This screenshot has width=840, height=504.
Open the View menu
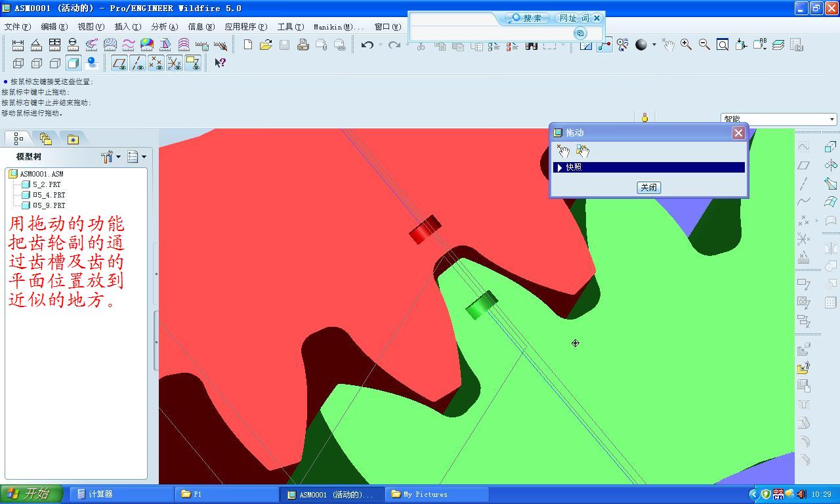coord(91,27)
